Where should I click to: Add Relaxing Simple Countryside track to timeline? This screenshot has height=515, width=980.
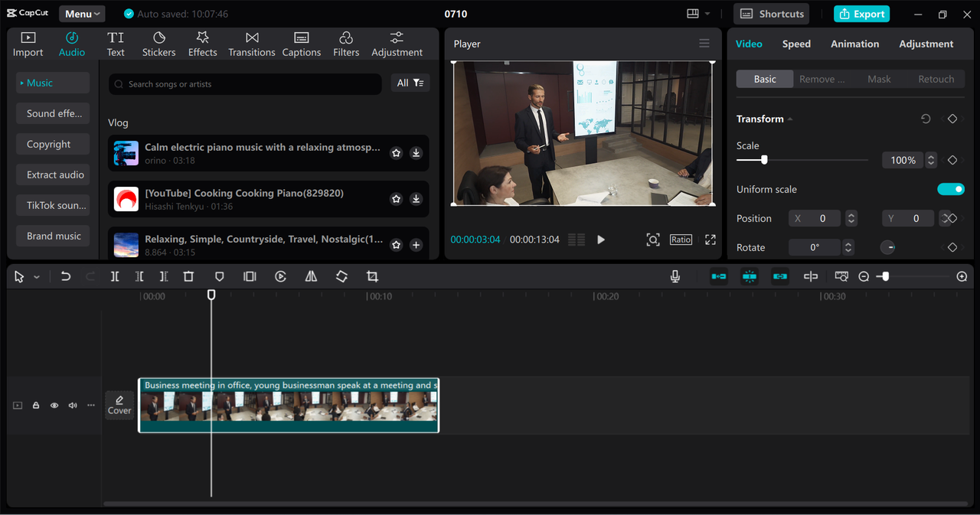tap(416, 245)
